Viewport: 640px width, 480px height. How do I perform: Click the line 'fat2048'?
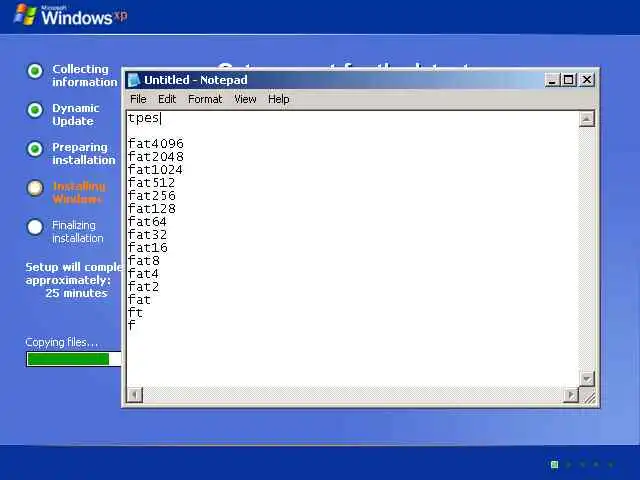(156, 157)
